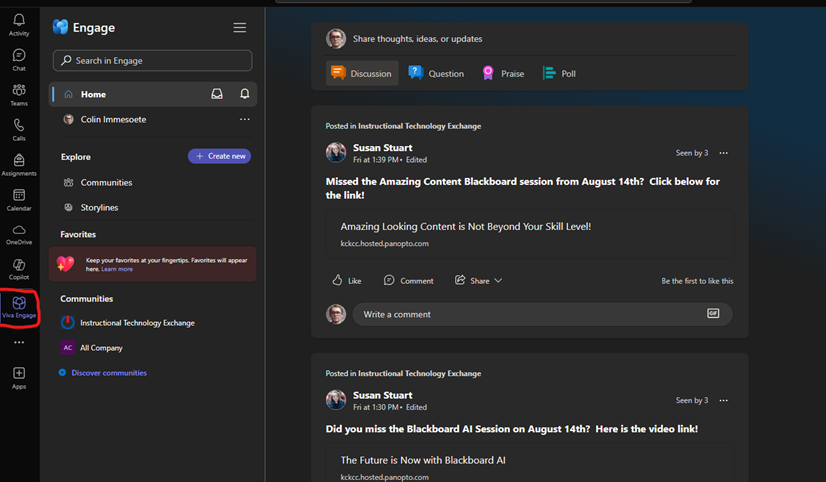Show more apps ellipsis in left rail
The height and width of the screenshot is (482, 826).
click(19, 342)
